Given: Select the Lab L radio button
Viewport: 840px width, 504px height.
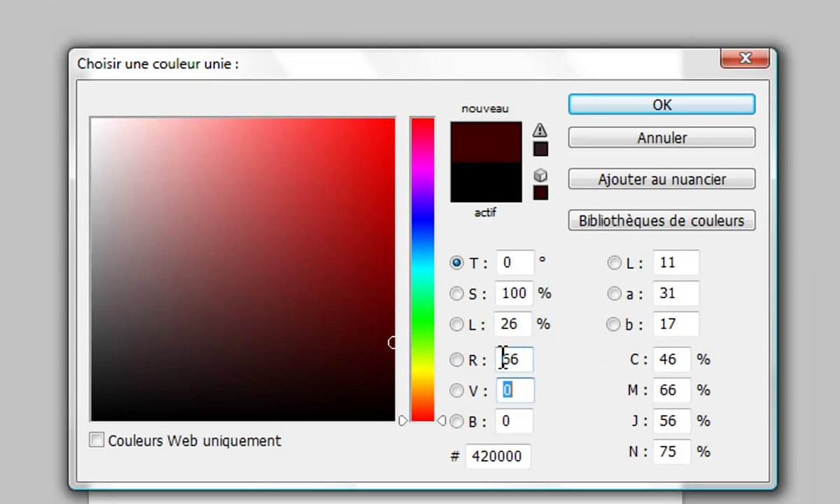Looking at the screenshot, I should pyautogui.click(x=614, y=263).
